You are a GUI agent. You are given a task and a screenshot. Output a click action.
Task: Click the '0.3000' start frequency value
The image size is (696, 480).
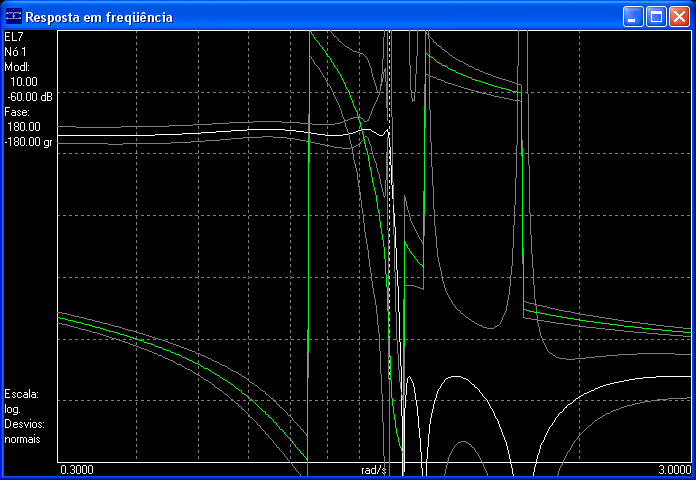pos(77,470)
